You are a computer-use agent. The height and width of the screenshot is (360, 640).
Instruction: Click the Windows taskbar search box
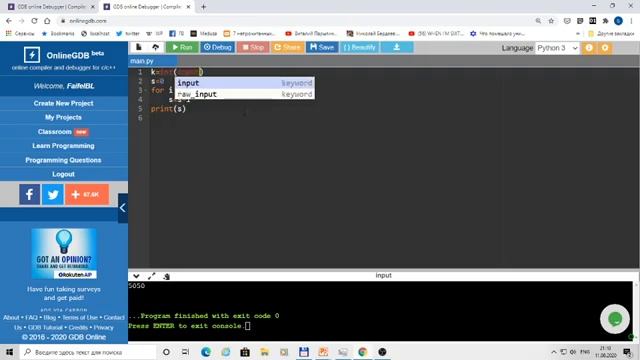(x=88, y=352)
